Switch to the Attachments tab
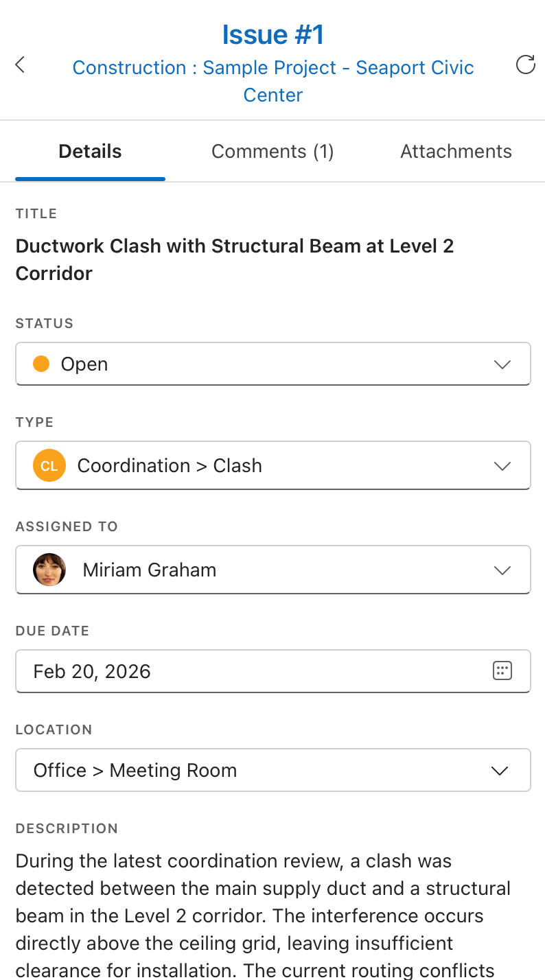Image resolution: width=545 pixels, height=980 pixels. [456, 152]
